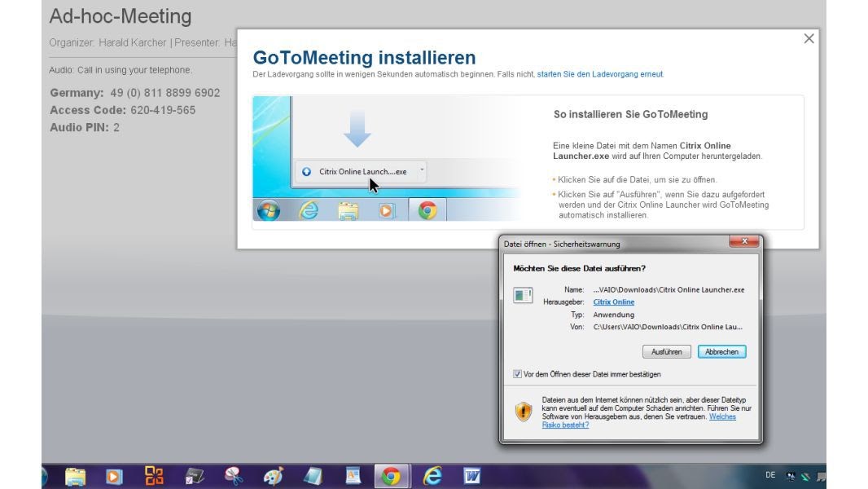This screenshot has height=489, width=868.
Task: Open Microsoft Word from the taskbar
Action: [x=471, y=476]
